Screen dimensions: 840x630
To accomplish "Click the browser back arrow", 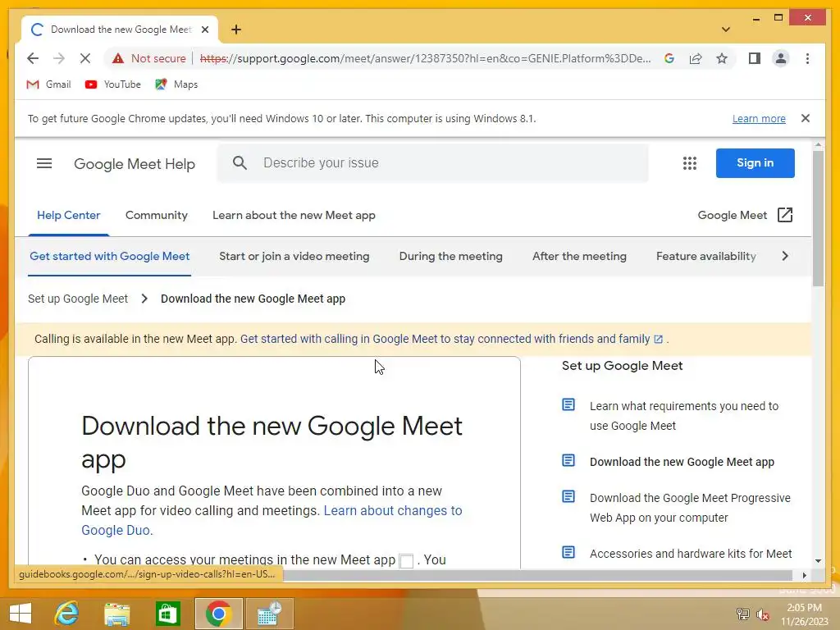I will click(33, 58).
